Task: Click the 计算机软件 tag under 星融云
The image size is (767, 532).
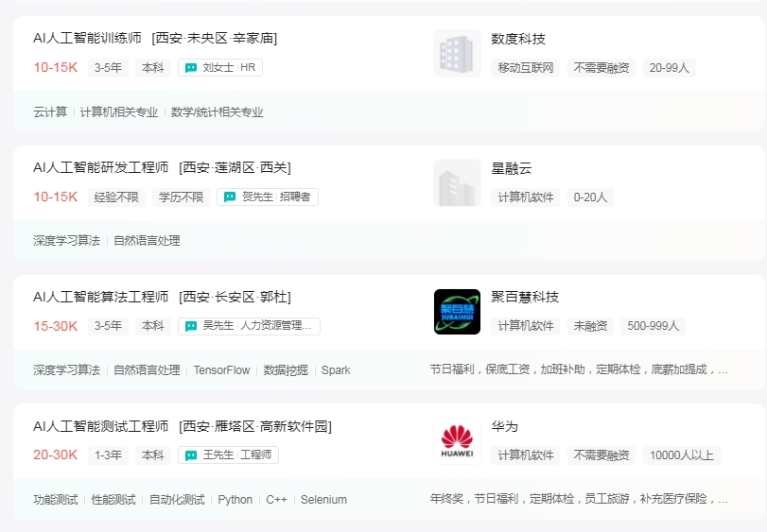Action: point(525,197)
